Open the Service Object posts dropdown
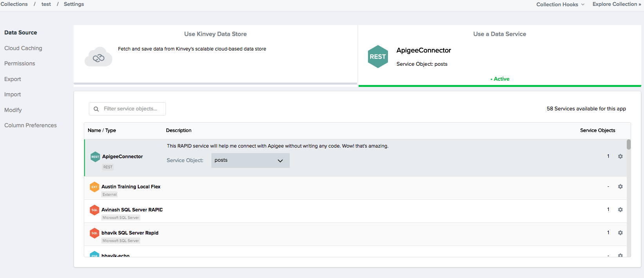644x278 pixels. tap(250, 161)
